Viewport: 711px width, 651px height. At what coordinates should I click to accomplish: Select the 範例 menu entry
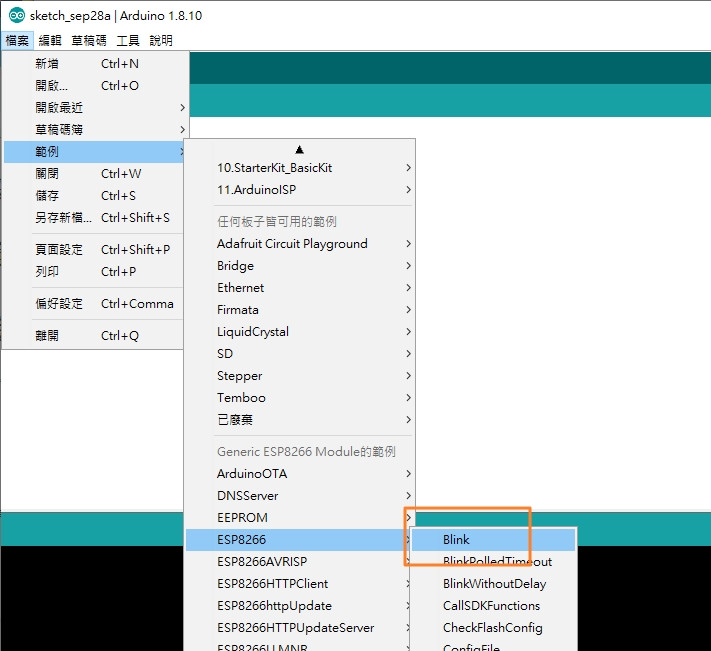click(x=94, y=151)
